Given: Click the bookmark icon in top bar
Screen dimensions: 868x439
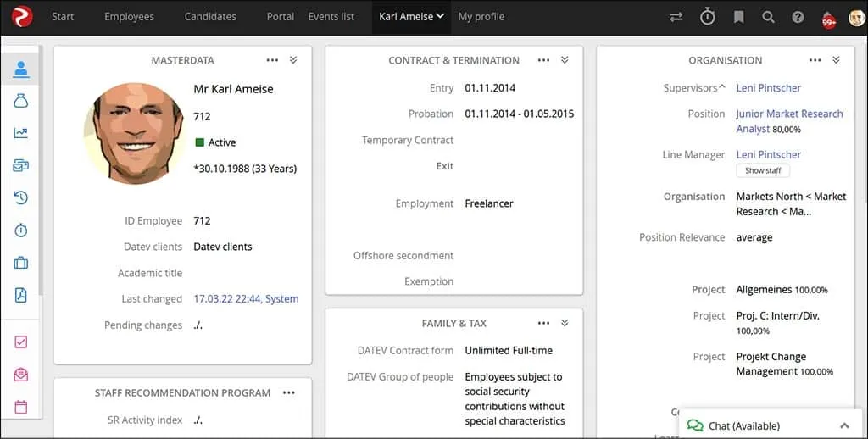Looking at the screenshot, I should [x=738, y=17].
